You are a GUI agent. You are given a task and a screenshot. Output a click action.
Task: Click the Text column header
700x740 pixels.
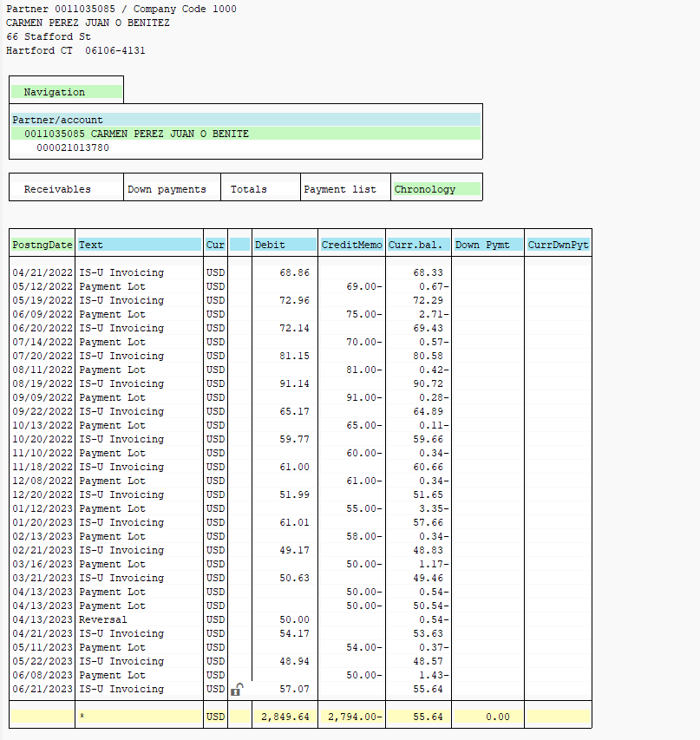pyautogui.click(x=91, y=246)
